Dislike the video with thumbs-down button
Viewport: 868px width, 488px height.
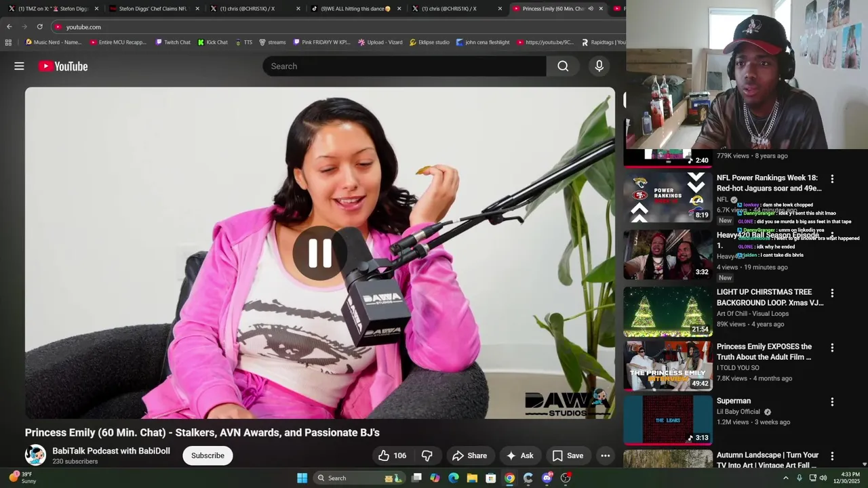tap(427, 455)
